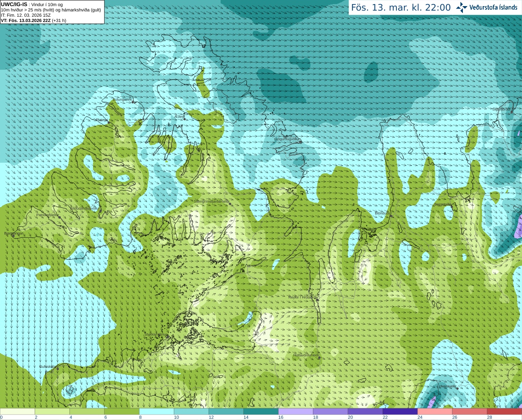The width and height of the screenshot is (522, 420).
Task: Click the 18–20 m/s light purple legend swatch
Action: tap(331, 411)
